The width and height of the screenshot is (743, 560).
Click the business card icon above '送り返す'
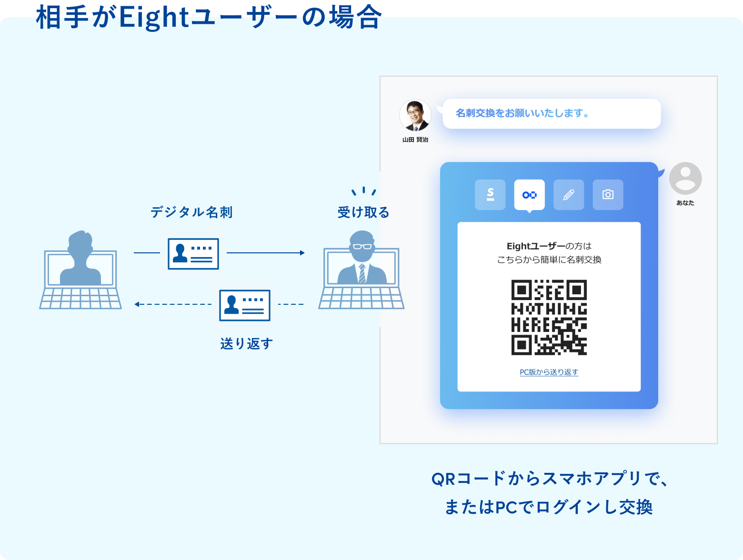245,305
